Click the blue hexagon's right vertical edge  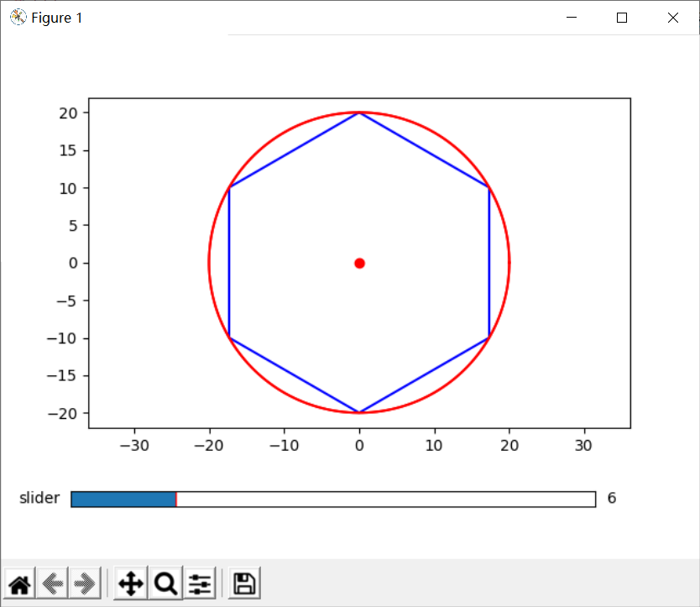click(x=489, y=263)
